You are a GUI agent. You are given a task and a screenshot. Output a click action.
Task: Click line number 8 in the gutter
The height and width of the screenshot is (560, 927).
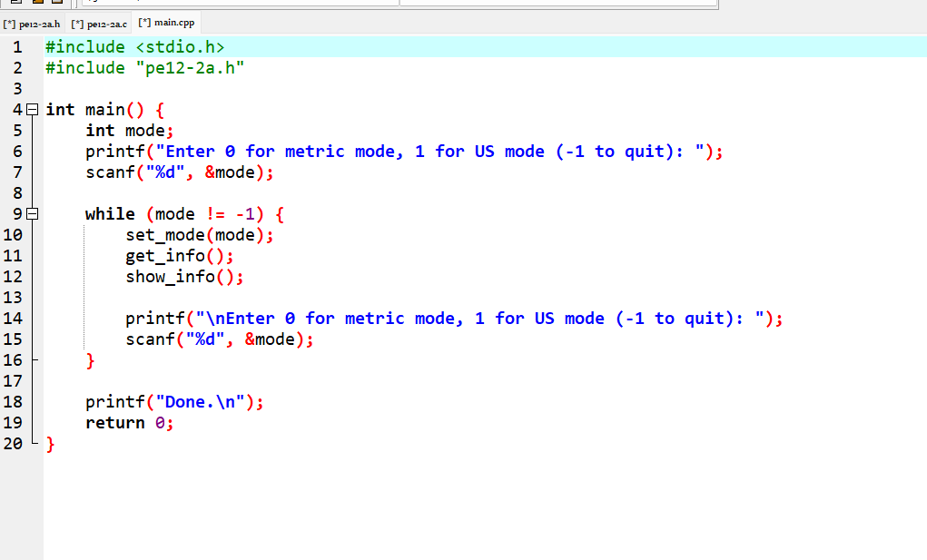pos(18,193)
